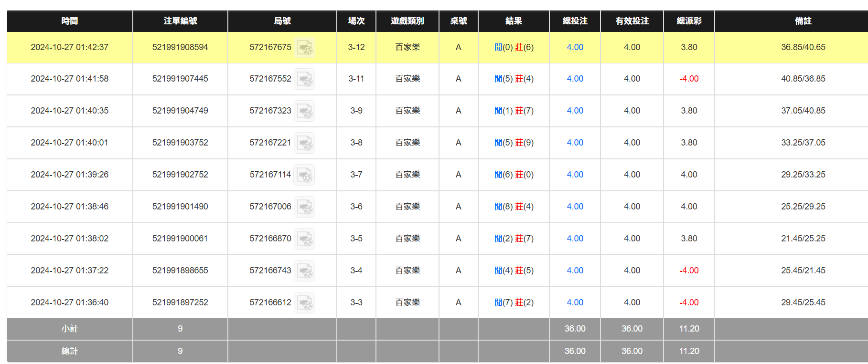Screen dimensions: 868x364
Task: Open 4.00 total bet link for round 3-11
Action: point(575,79)
